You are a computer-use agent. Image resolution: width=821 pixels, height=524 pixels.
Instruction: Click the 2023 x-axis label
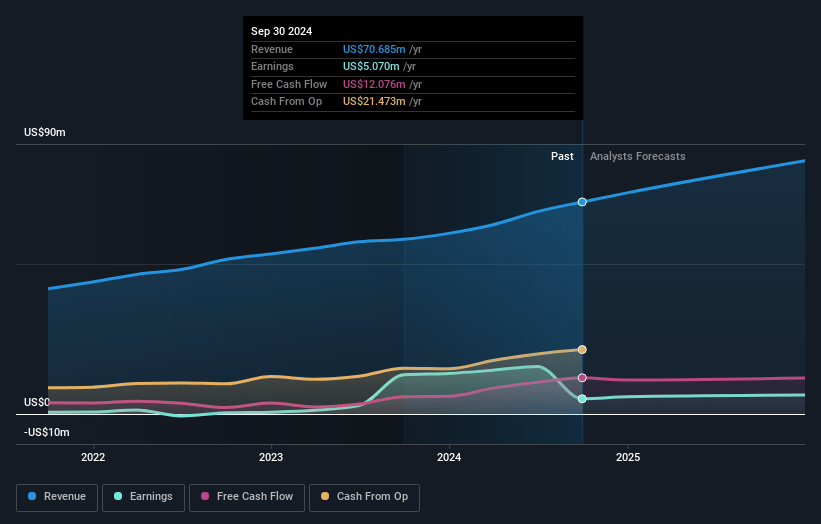271,457
